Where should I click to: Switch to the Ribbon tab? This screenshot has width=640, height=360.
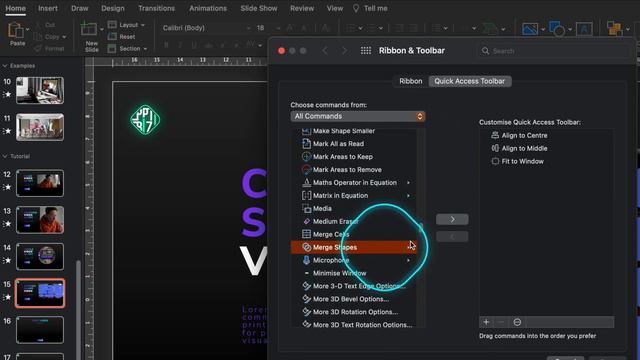[411, 81]
